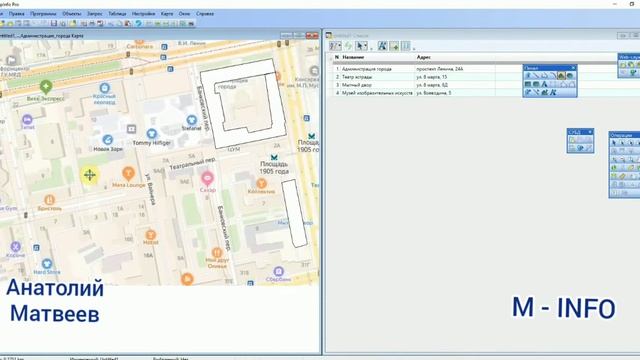Click the Save floppy-disk icon in main toolbar
Image resolution: width=640 pixels, height=360 pixels.
point(53,24)
